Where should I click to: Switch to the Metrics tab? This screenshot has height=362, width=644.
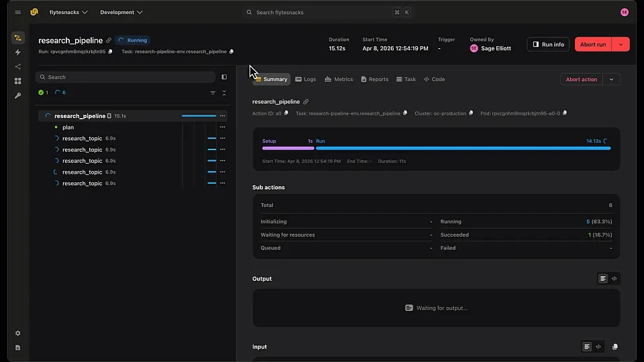pos(339,79)
